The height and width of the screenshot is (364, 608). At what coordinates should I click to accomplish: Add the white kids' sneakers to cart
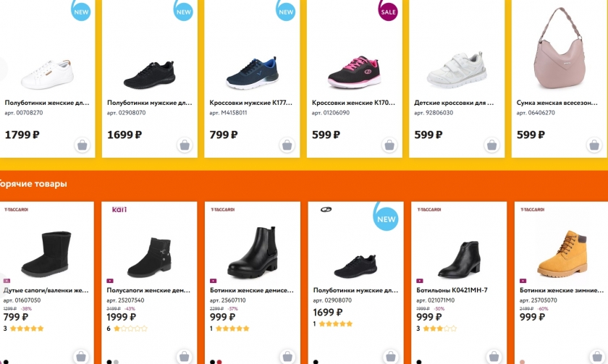click(x=492, y=145)
